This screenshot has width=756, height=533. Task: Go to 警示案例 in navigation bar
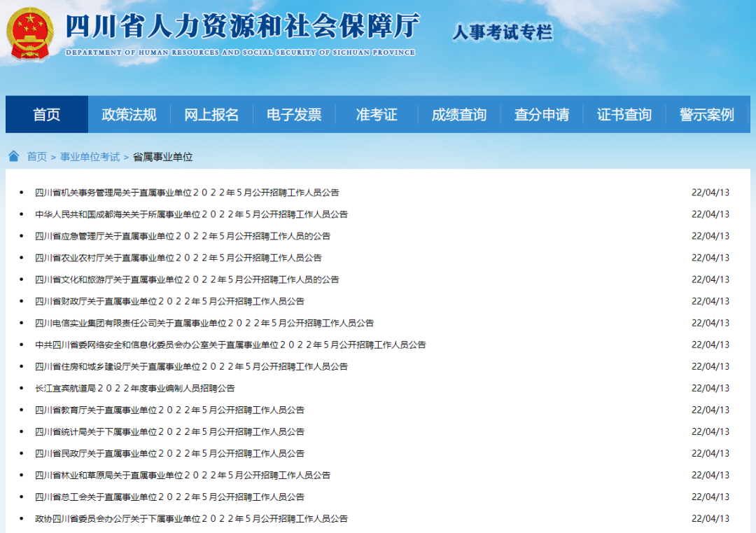point(706,115)
